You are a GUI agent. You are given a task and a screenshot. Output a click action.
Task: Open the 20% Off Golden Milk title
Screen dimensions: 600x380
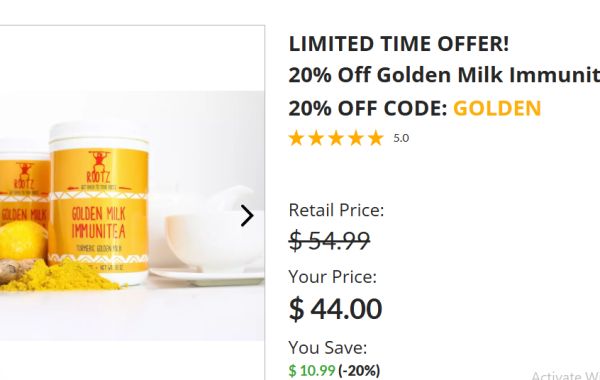[x=444, y=75]
